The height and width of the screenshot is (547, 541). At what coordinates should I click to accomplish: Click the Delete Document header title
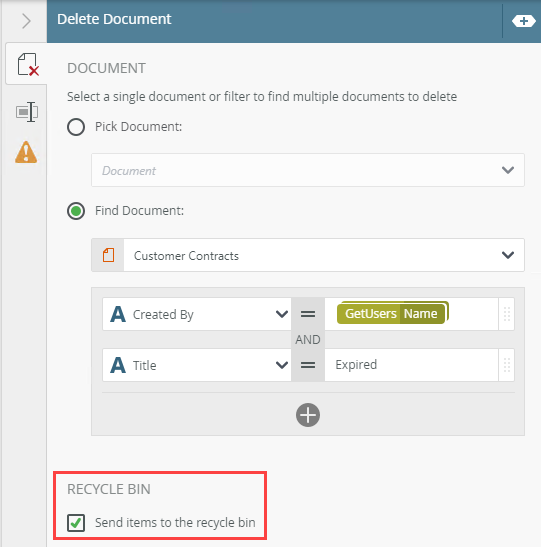[x=114, y=19]
